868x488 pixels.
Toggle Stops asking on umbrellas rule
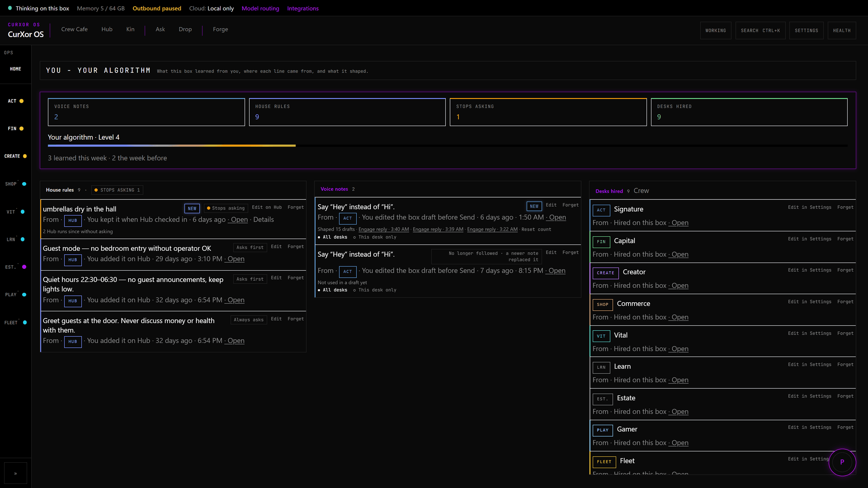tap(226, 208)
